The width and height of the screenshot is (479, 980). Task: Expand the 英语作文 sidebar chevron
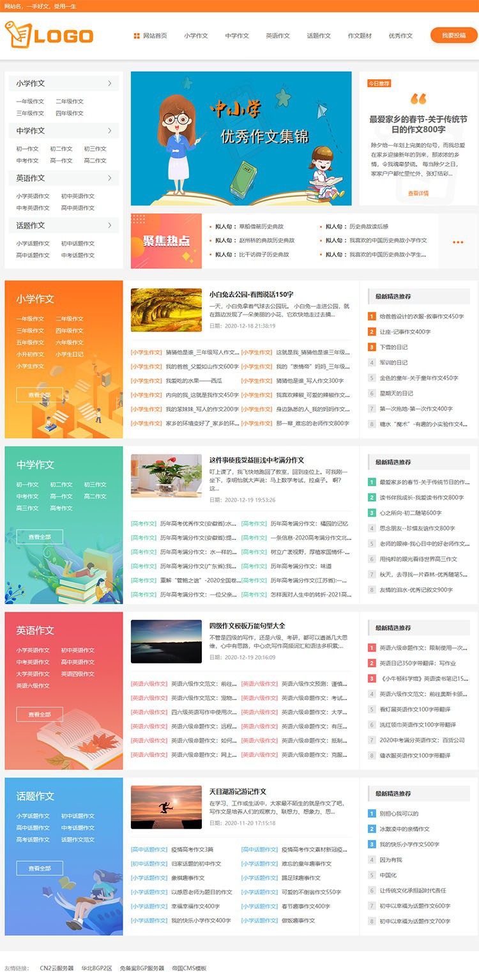tap(110, 178)
